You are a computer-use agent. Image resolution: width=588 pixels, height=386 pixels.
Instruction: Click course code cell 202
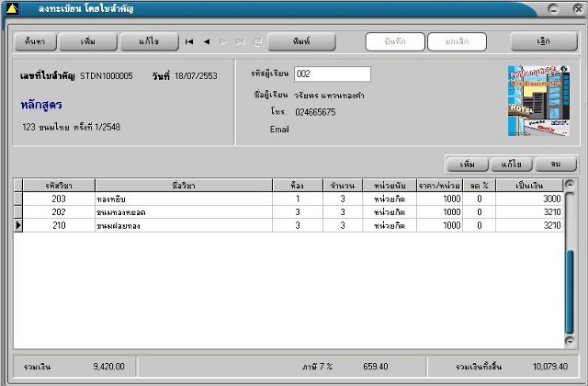(59, 212)
